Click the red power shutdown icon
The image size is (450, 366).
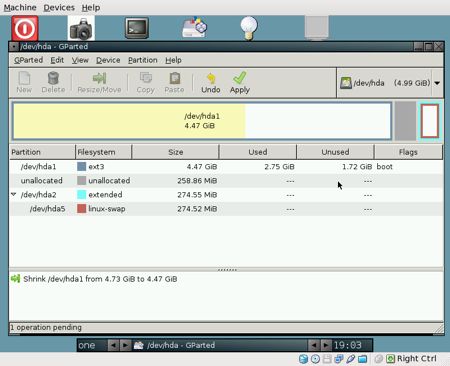pos(25,29)
